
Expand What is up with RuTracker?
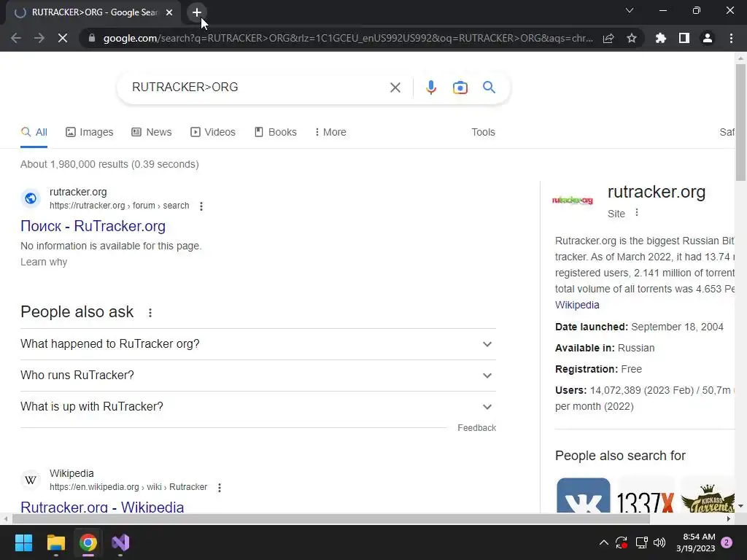[x=258, y=407]
